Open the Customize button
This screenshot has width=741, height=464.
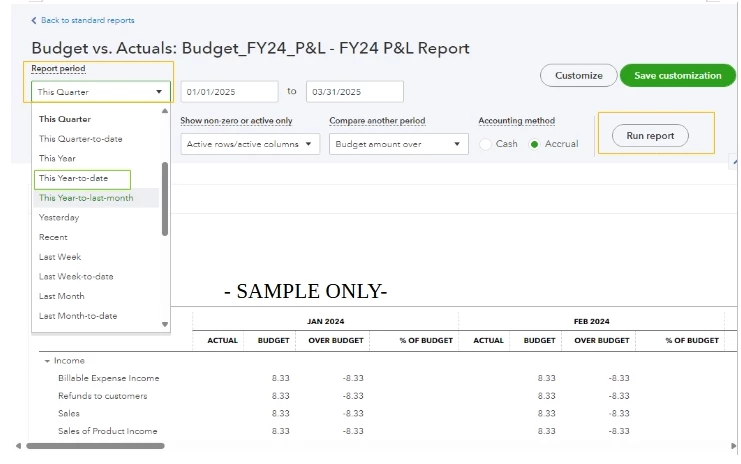point(578,76)
